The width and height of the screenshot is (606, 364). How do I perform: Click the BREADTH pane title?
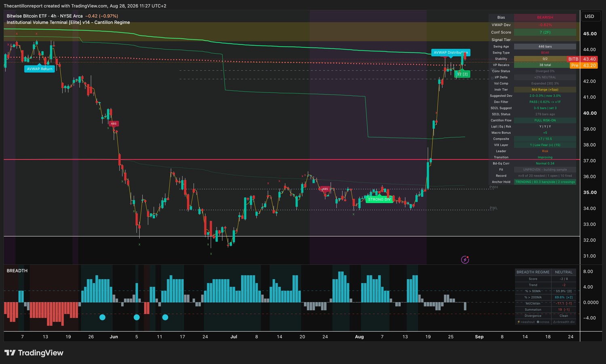[17, 271]
